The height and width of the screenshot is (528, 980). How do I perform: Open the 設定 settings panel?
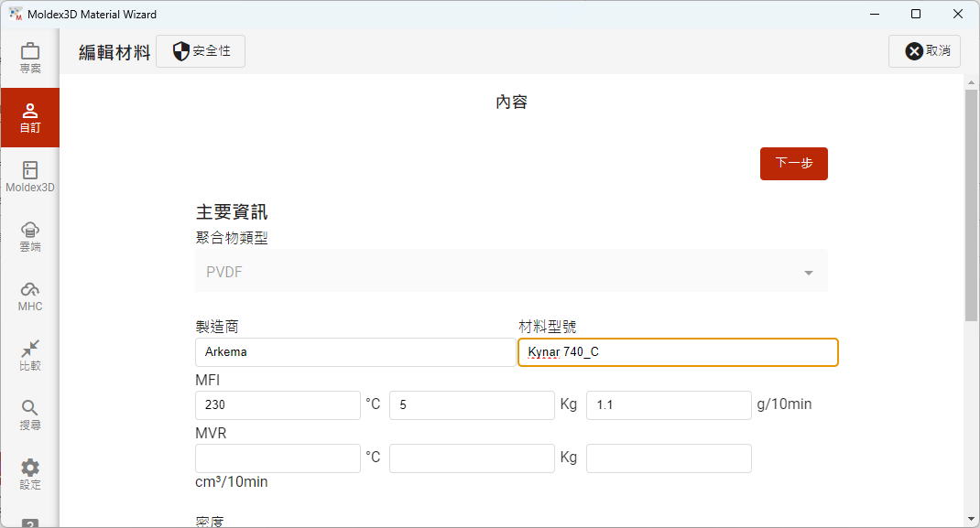point(30,472)
